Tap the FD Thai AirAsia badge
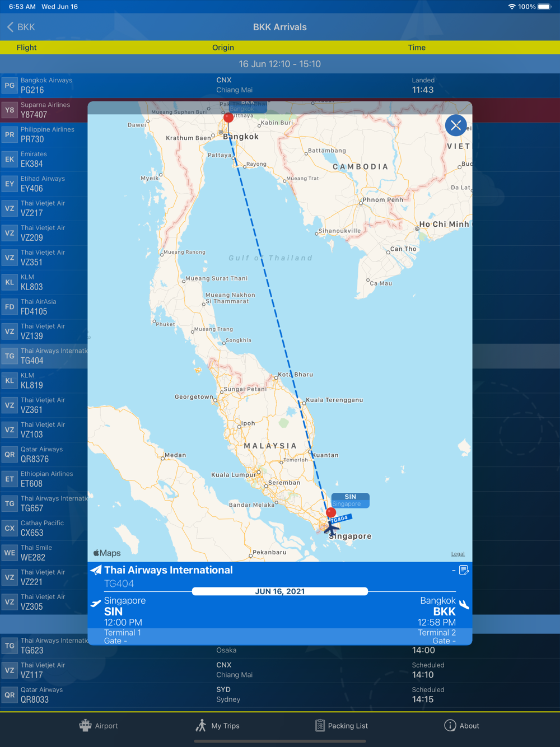 (x=10, y=307)
